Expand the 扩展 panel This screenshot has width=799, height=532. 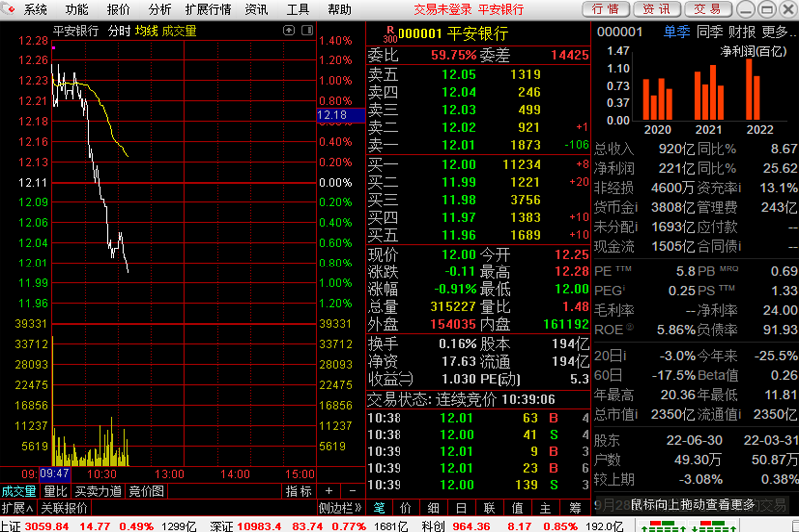[18, 508]
